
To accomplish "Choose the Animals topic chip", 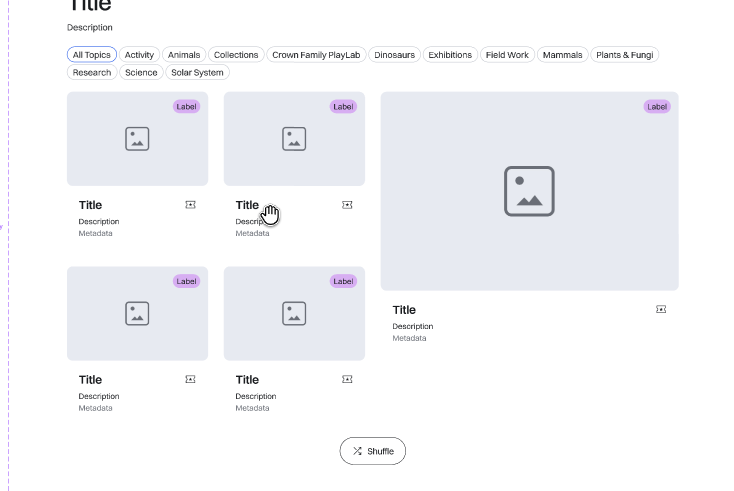I will point(184,55).
